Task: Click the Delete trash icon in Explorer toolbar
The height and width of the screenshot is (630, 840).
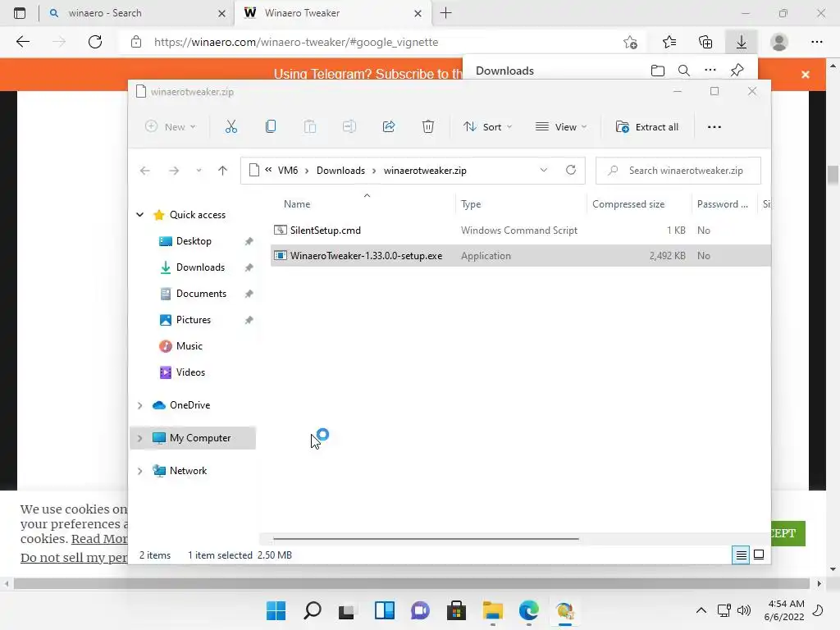Action: point(428,127)
